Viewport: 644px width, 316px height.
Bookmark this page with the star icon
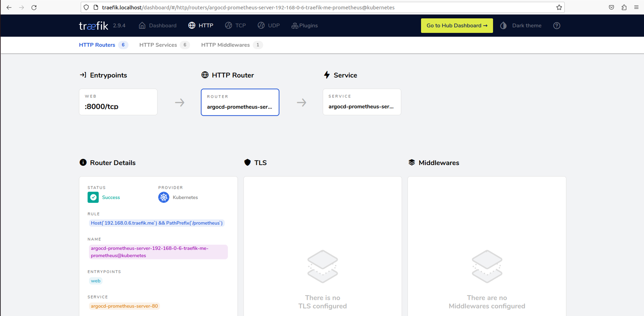pos(559,7)
